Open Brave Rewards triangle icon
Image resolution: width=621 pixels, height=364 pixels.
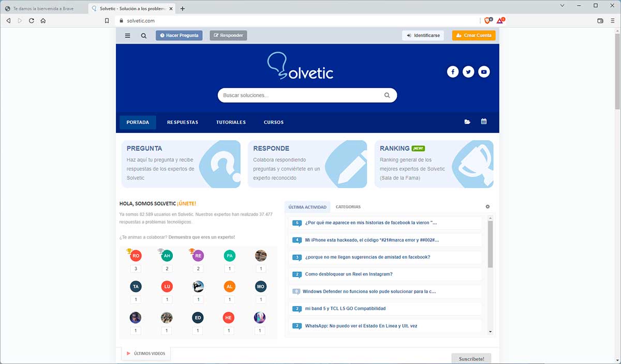click(x=500, y=21)
